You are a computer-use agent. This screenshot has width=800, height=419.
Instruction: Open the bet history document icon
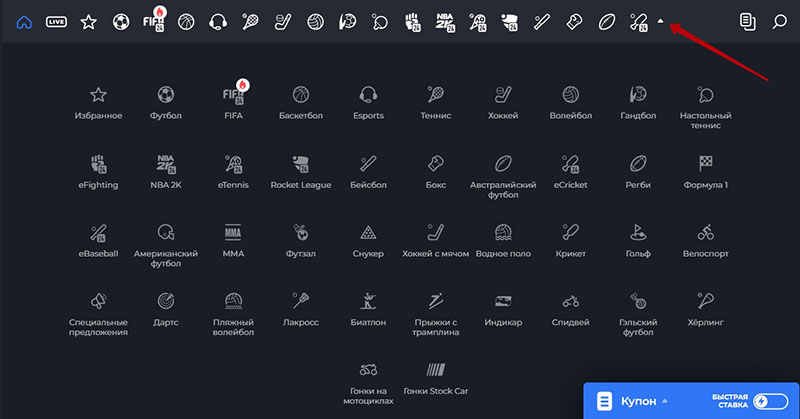coord(746,21)
